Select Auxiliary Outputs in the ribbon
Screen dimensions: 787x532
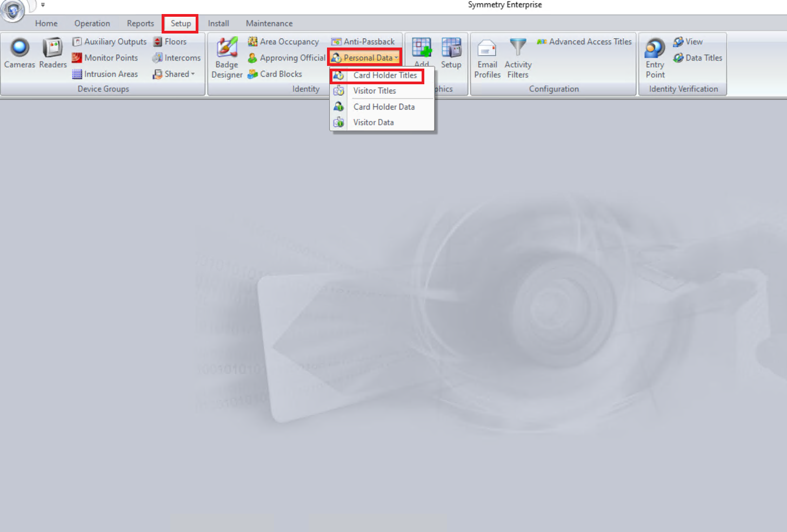(x=109, y=42)
